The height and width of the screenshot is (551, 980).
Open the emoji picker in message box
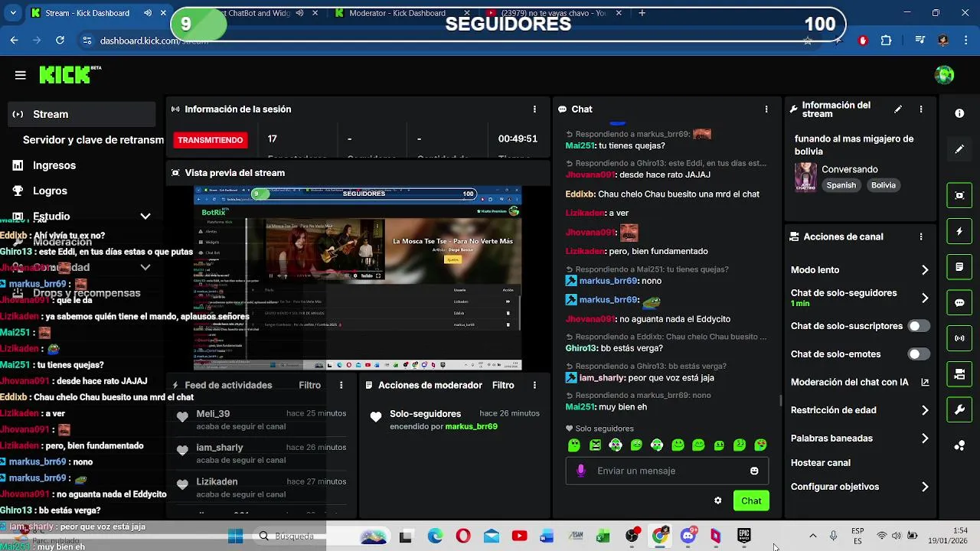coord(754,471)
